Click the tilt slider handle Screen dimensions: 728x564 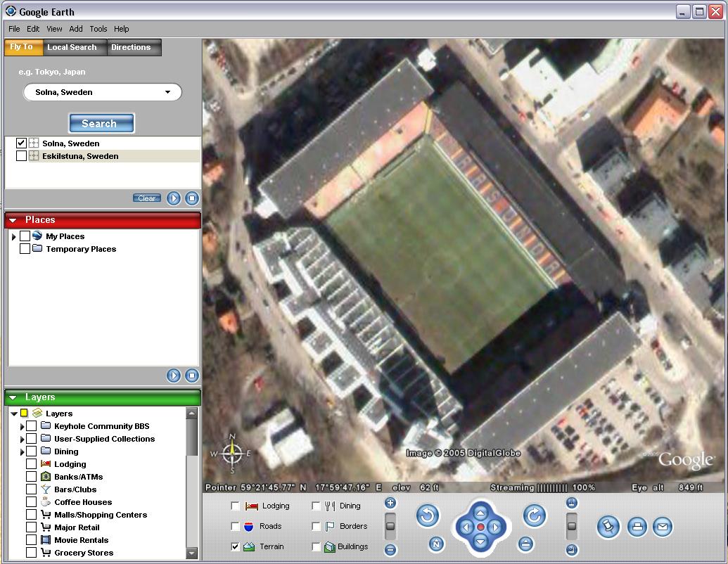click(x=572, y=526)
